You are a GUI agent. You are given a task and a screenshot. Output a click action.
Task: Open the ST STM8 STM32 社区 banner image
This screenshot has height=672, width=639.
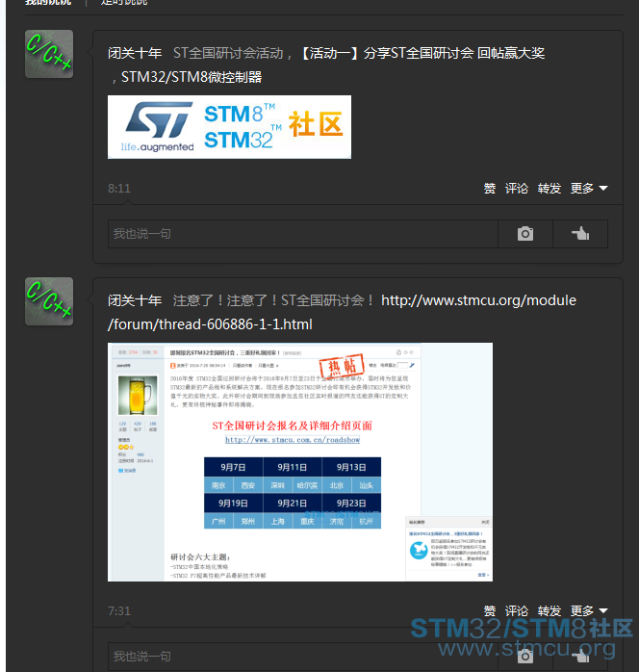point(230,127)
